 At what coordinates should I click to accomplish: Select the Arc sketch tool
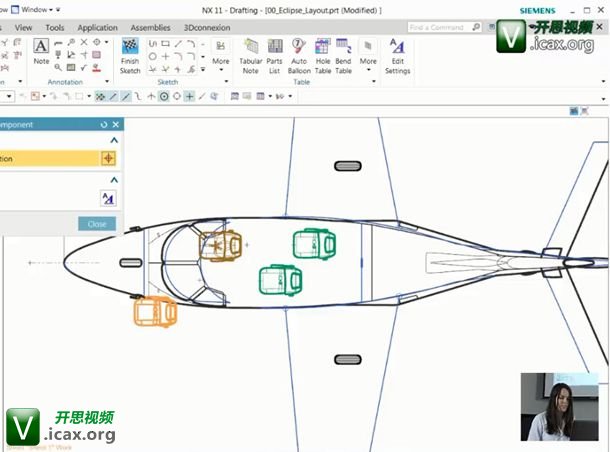191,44
